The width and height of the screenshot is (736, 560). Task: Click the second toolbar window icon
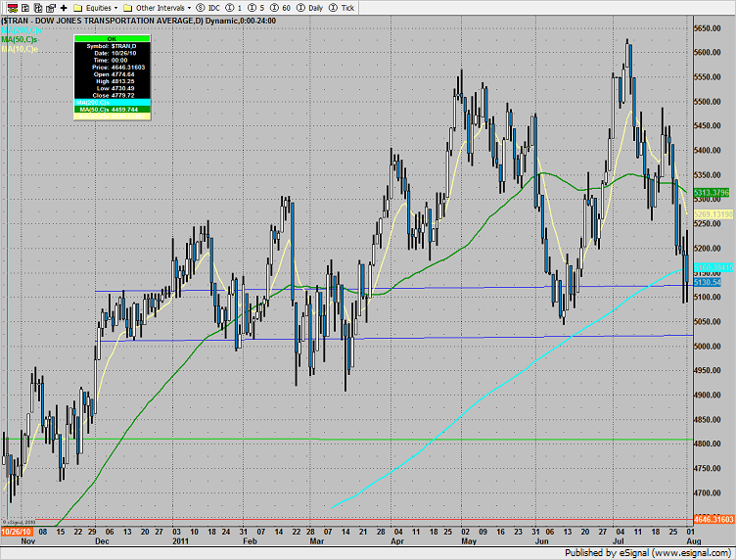(x=25, y=8)
